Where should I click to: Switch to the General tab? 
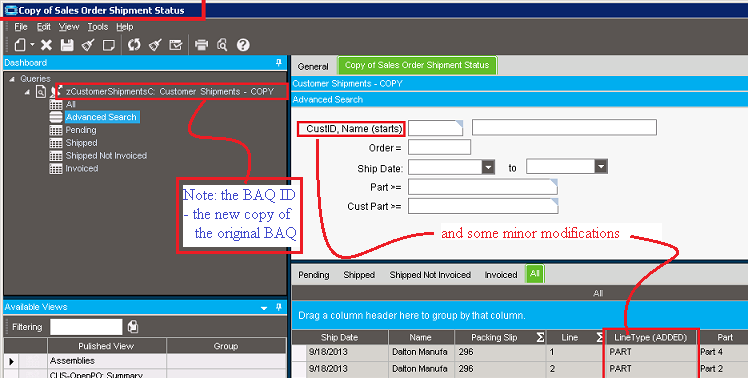coord(313,66)
